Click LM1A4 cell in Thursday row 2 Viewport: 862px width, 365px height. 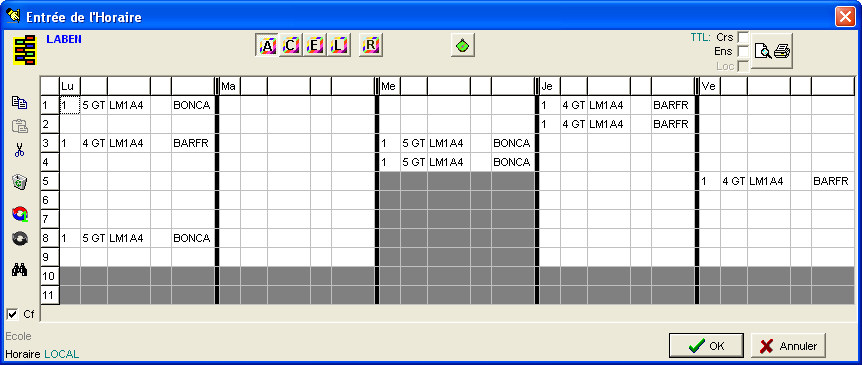click(609, 124)
